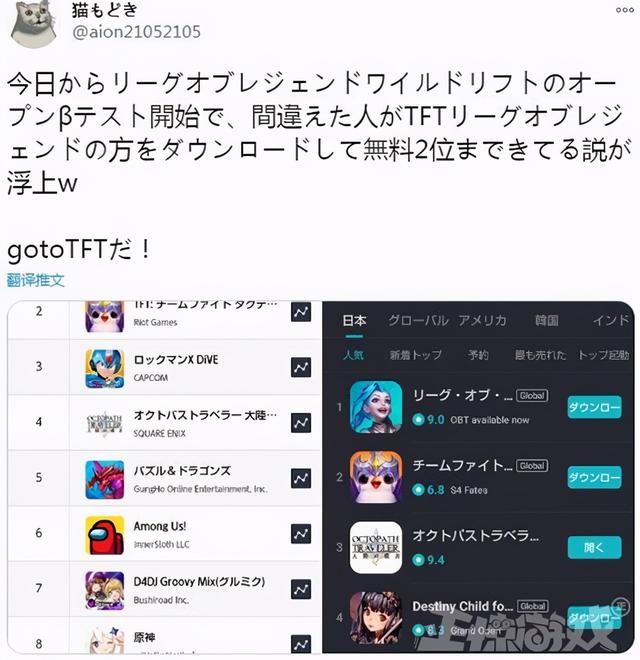640x660 pixels.
Task: Click the ロックマンX DiVE app icon
Action: tap(104, 369)
